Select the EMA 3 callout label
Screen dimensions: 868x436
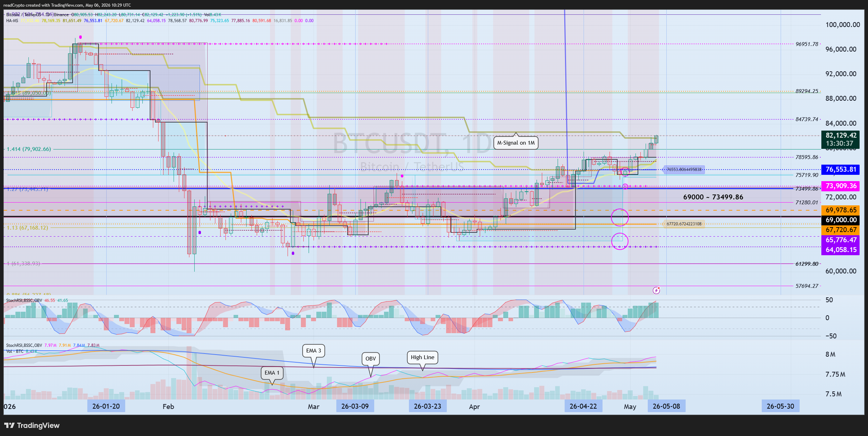coord(314,350)
